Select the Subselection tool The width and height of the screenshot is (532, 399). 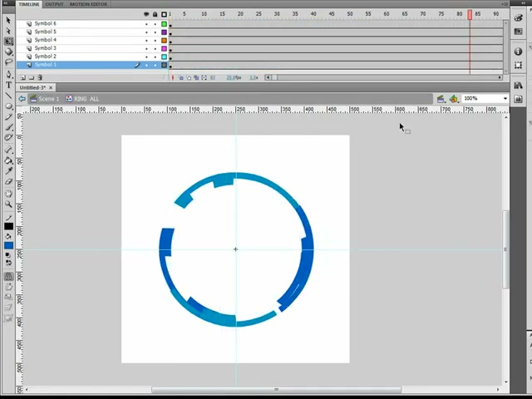[8, 32]
